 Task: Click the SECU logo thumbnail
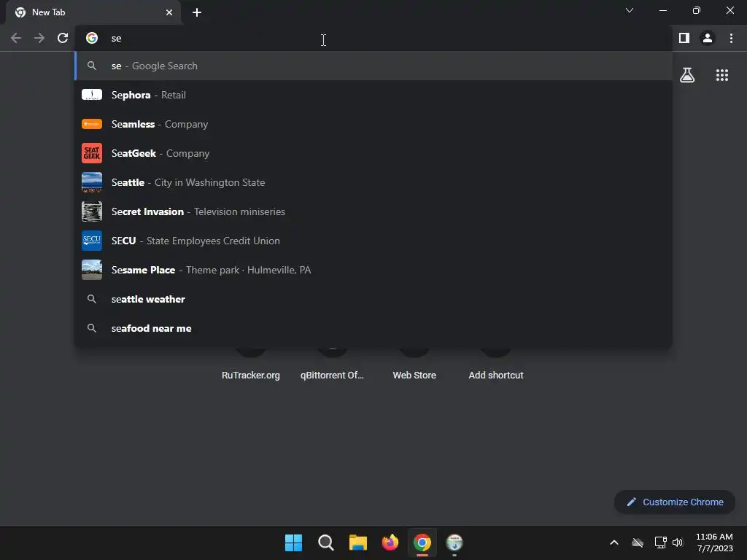[x=92, y=241]
